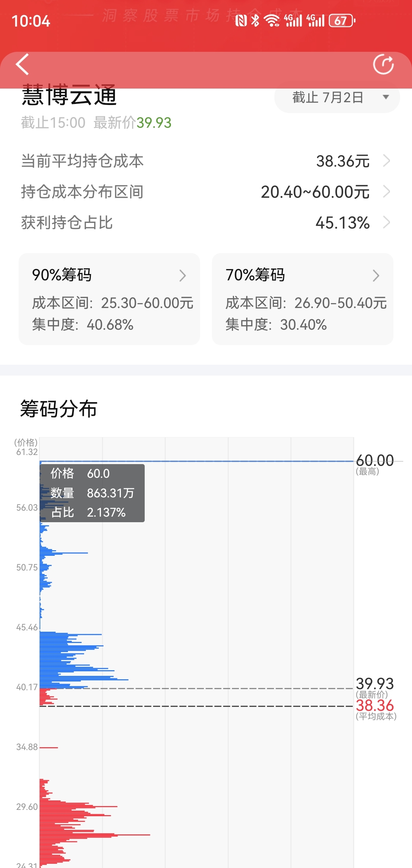The height and width of the screenshot is (868, 412).
Task: Select the 90%筹码 cost range card
Action: click(109, 299)
